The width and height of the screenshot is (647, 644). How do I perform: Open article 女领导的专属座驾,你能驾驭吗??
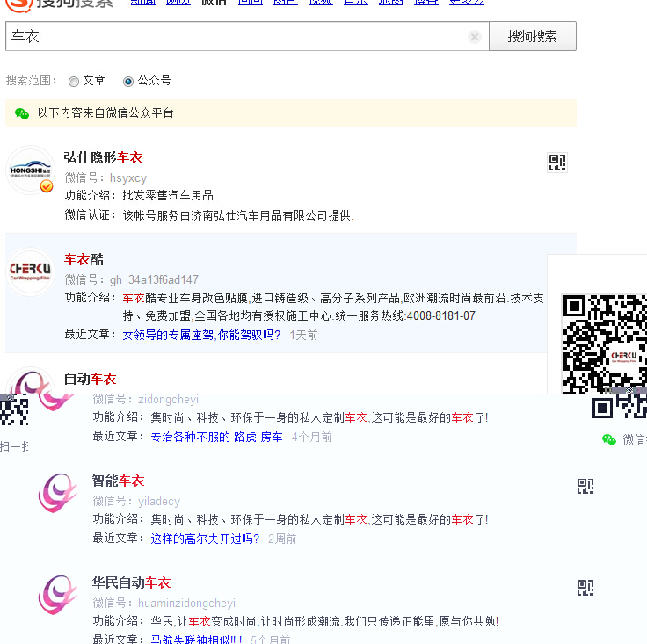201,335
